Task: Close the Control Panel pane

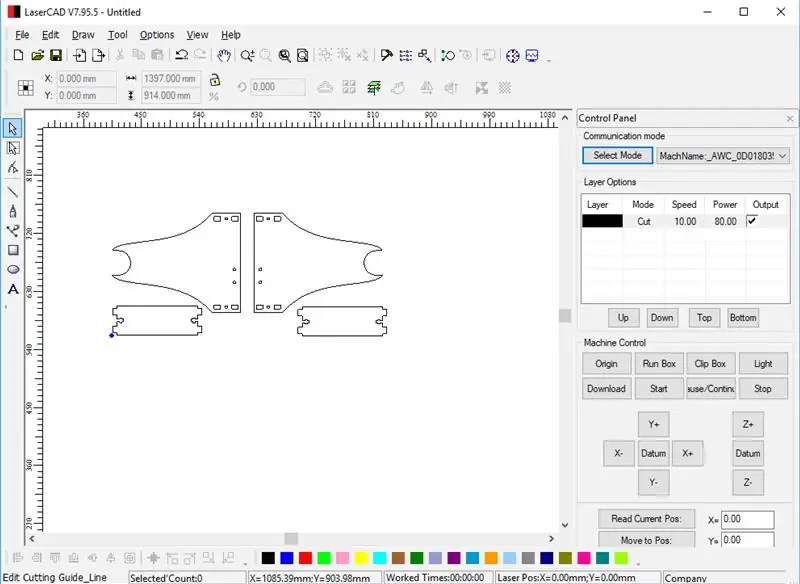Action: point(790,118)
